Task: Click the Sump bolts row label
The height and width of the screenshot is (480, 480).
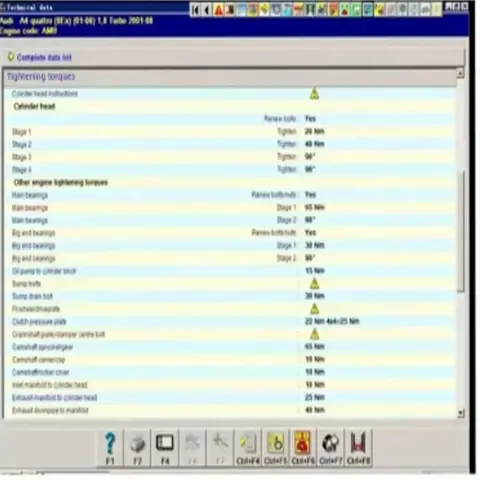Action: (26, 284)
